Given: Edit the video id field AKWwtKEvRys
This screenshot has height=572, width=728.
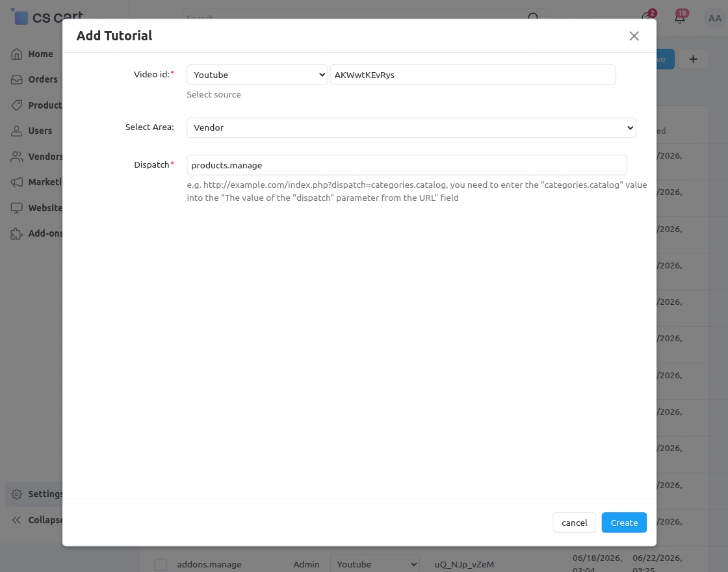Looking at the screenshot, I should pyautogui.click(x=473, y=75).
